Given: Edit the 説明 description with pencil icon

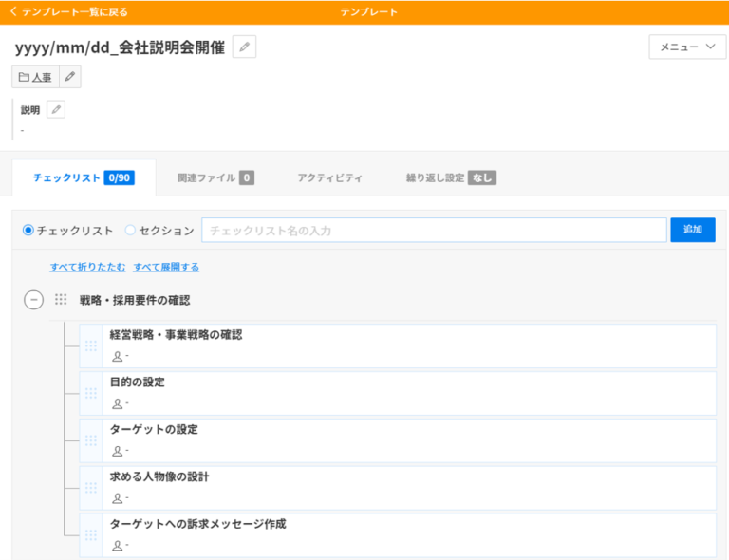Looking at the screenshot, I should (56, 109).
